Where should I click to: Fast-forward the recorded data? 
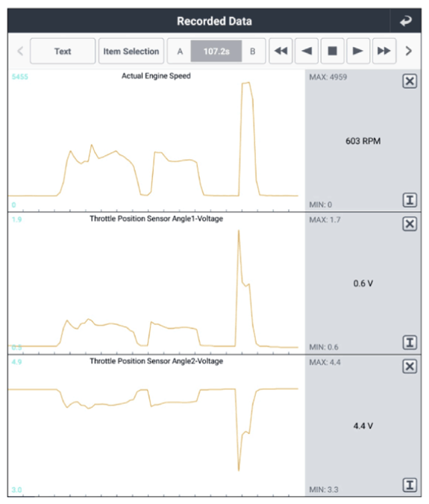pos(384,51)
